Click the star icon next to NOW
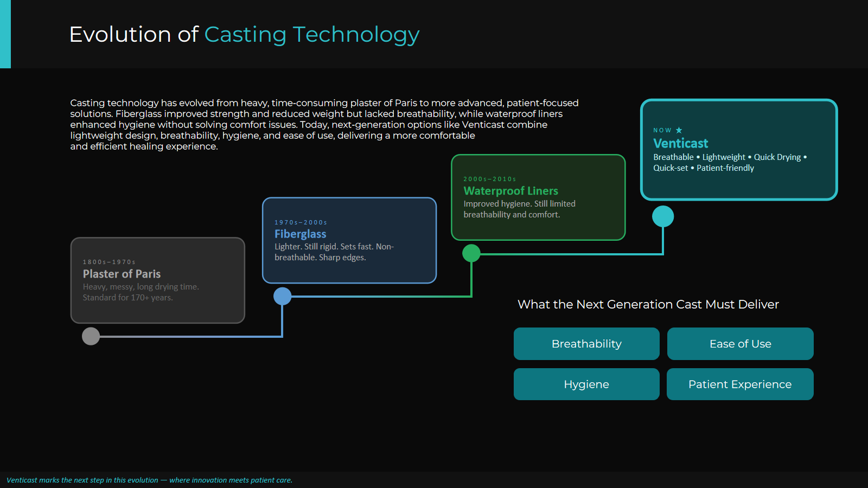Image resolution: width=868 pixels, height=488 pixels. tap(679, 130)
